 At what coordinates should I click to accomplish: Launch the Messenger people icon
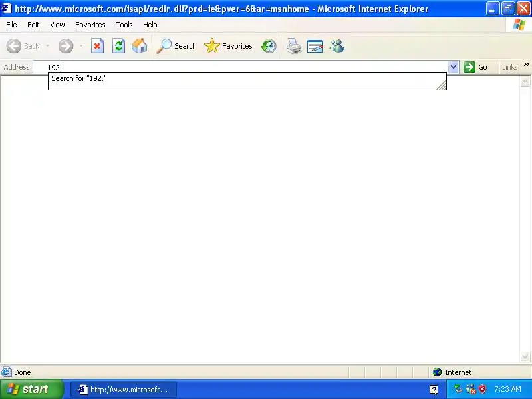[337, 46]
